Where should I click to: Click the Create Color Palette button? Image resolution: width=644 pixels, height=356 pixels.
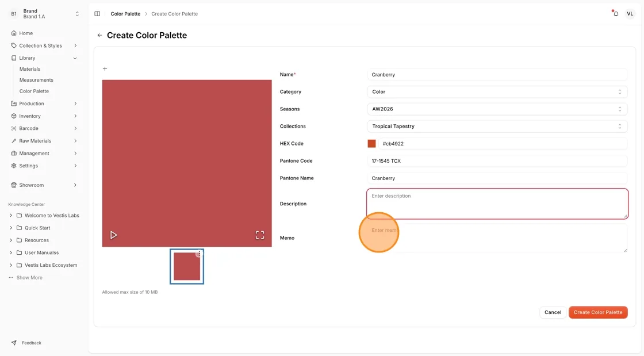point(598,312)
